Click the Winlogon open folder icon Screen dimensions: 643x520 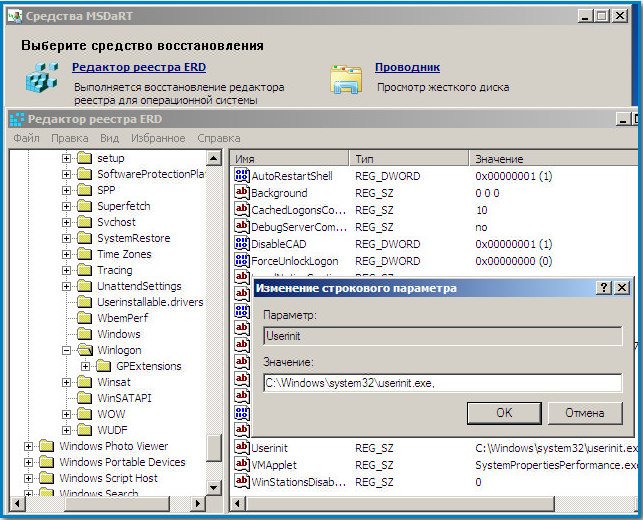(x=85, y=351)
